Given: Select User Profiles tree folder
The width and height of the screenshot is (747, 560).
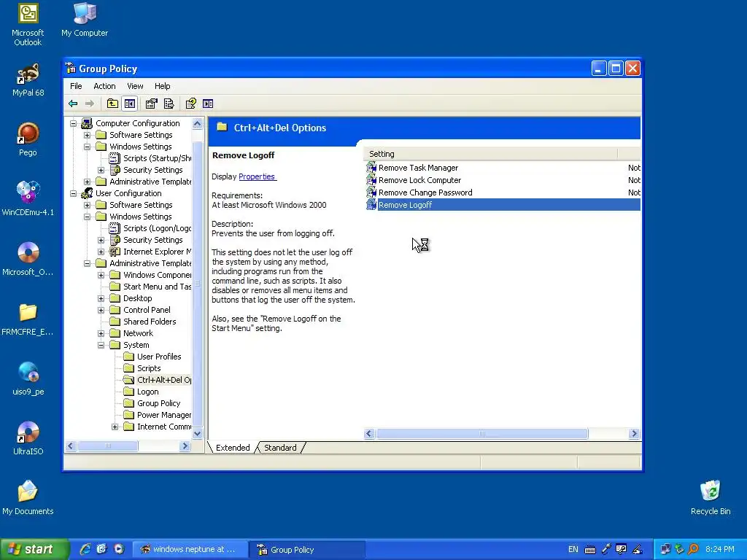Looking at the screenshot, I should [152, 357].
